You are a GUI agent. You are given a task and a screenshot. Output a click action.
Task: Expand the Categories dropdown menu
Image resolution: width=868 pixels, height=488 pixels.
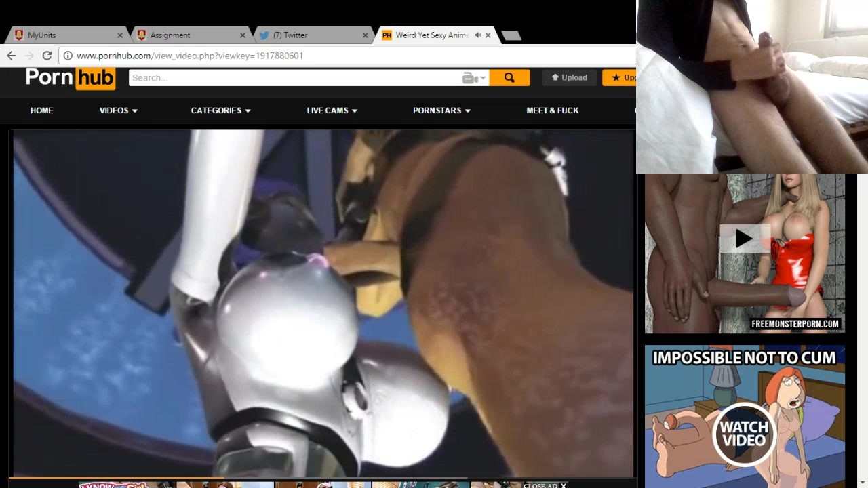[x=220, y=110]
